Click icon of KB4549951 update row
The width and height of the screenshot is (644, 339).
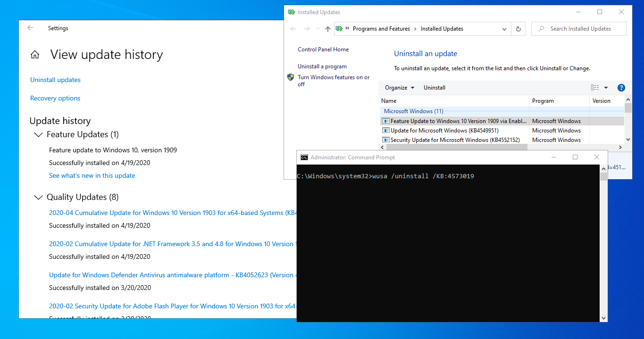385,131
